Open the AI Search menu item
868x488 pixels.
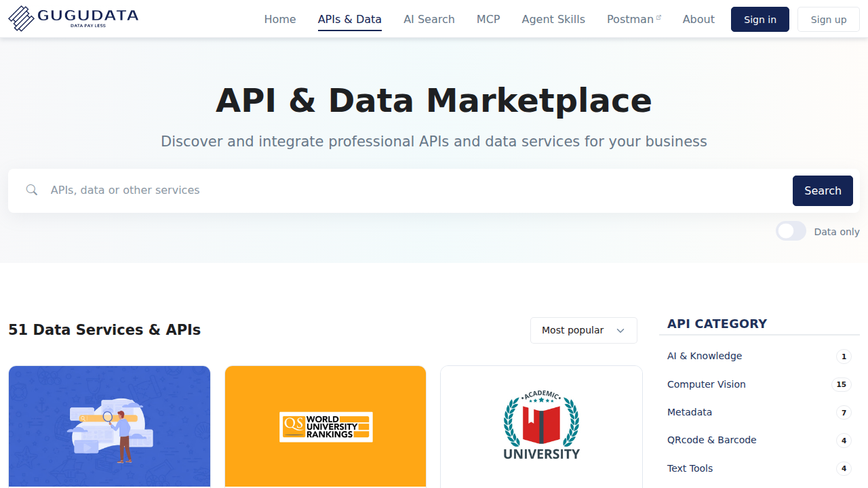pyautogui.click(x=429, y=19)
